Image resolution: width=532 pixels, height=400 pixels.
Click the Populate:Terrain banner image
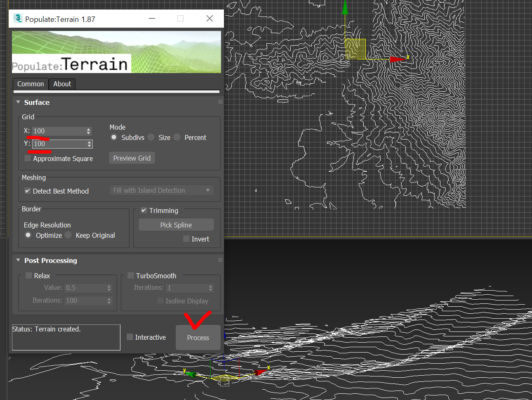(116, 52)
